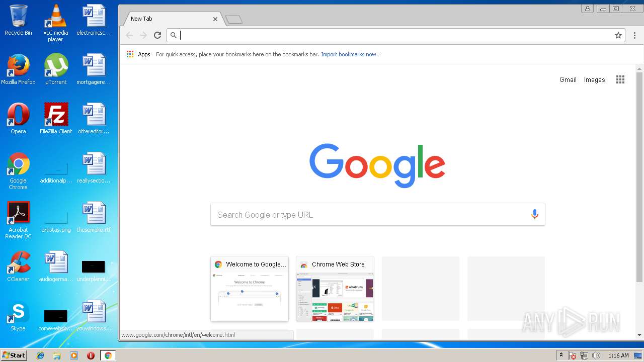Select the reallysectio... Word document
The height and width of the screenshot is (362, 644).
tap(94, 168)
